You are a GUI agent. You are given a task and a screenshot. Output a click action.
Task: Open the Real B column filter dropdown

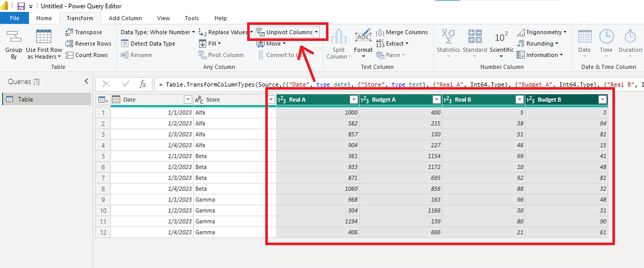[520, 100]
